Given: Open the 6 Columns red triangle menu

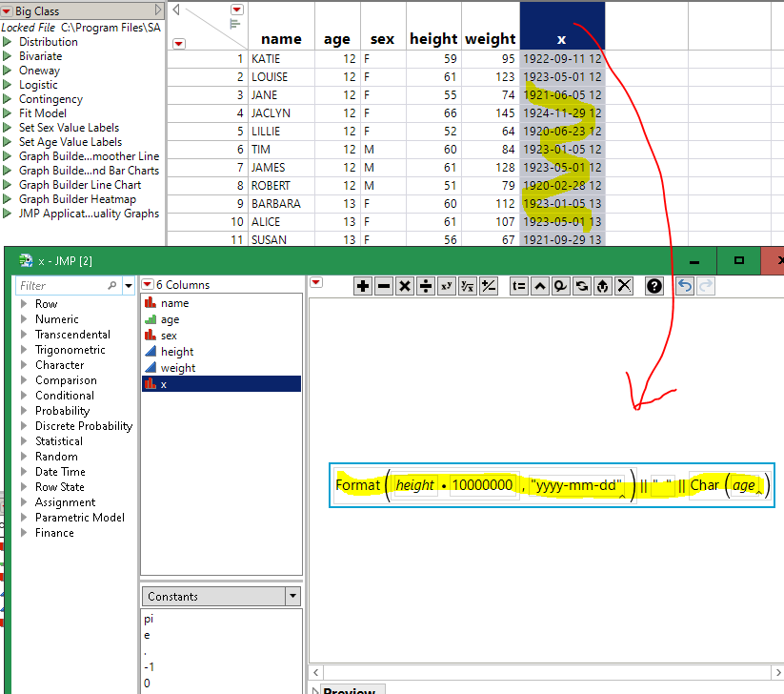Looking at the screenshot, I should pos(148,284).
